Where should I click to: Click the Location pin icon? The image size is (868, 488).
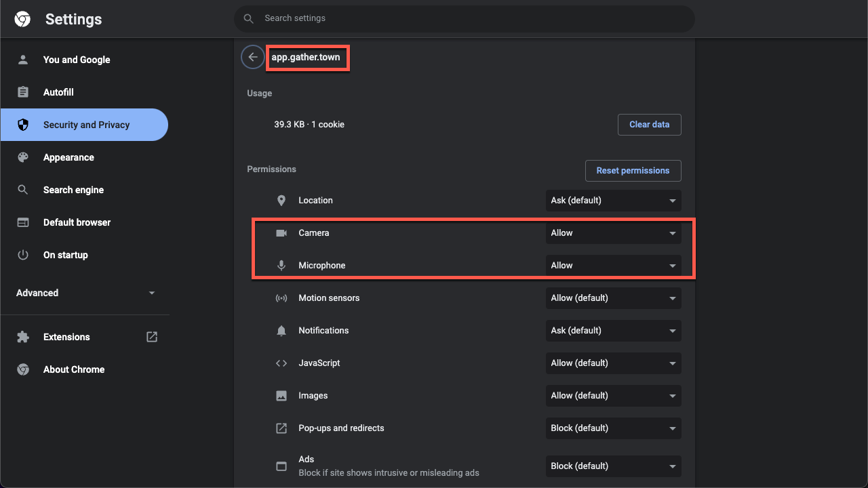281,201
